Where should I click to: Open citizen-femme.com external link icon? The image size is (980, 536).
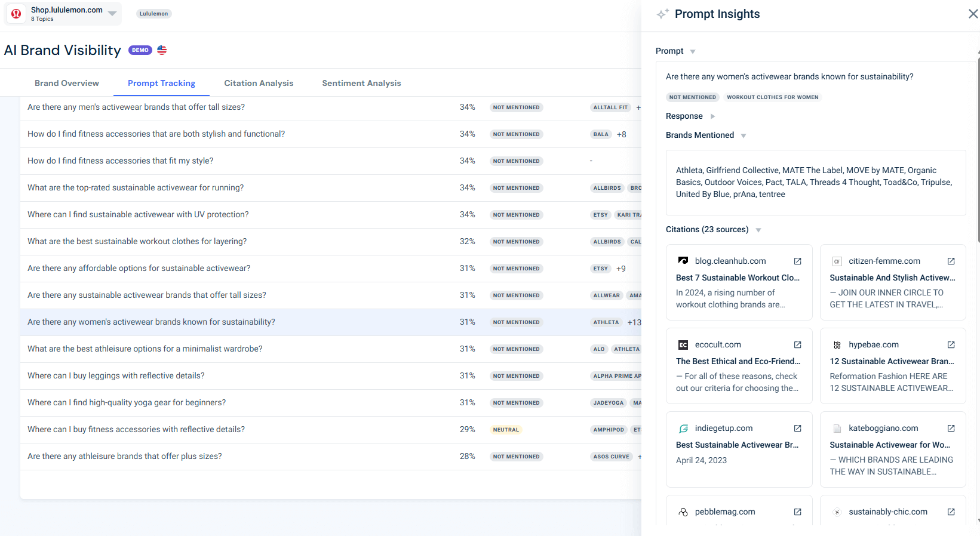(x=951, y=261)
